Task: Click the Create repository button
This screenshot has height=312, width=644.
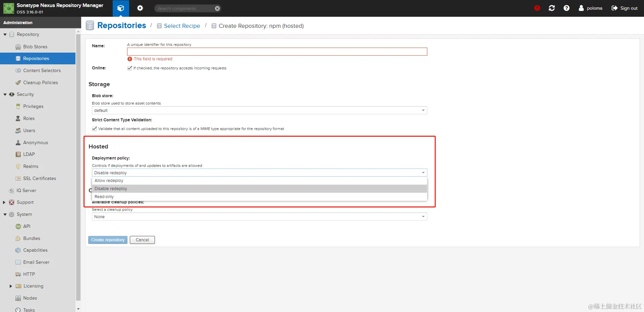Action: tap(108, 240)
